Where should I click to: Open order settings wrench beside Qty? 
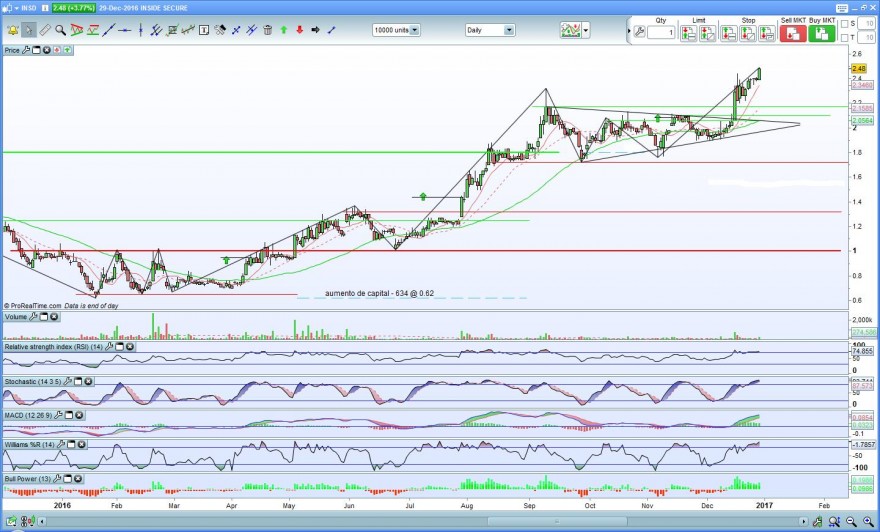pyautogui.click(x=639, y=32)
